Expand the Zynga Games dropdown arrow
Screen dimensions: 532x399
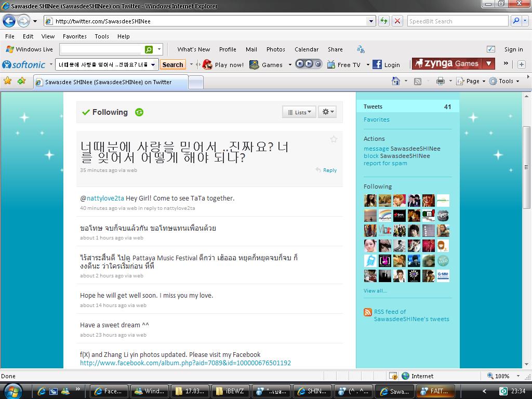488,63
